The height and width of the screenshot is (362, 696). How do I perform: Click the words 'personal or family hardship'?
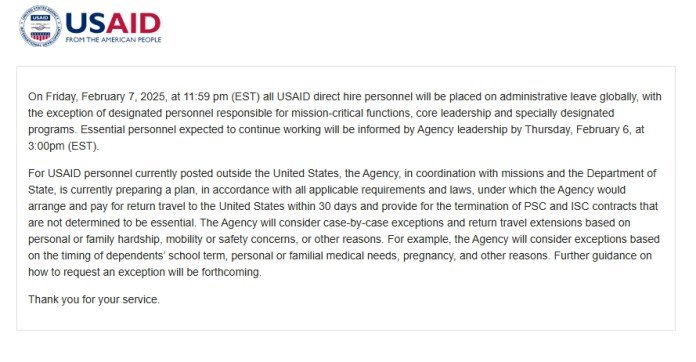(x=94, y=239)
